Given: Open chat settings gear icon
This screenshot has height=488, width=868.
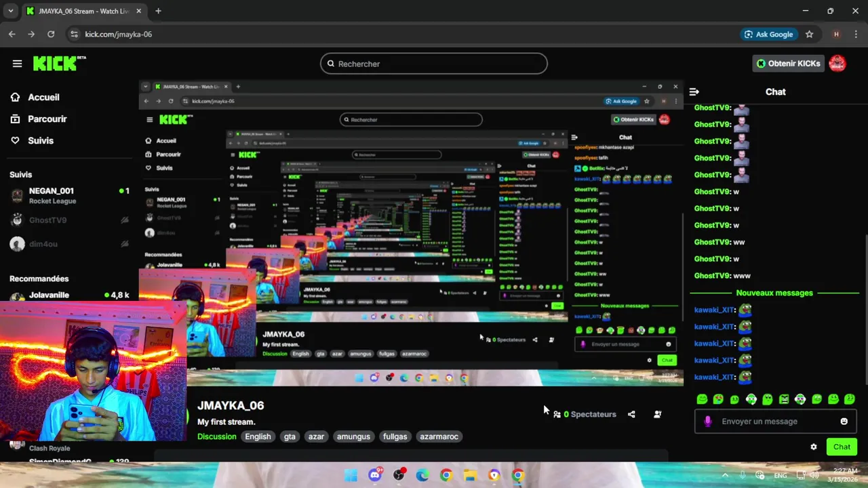Looking at the screenshot, I should click(814, 447).
